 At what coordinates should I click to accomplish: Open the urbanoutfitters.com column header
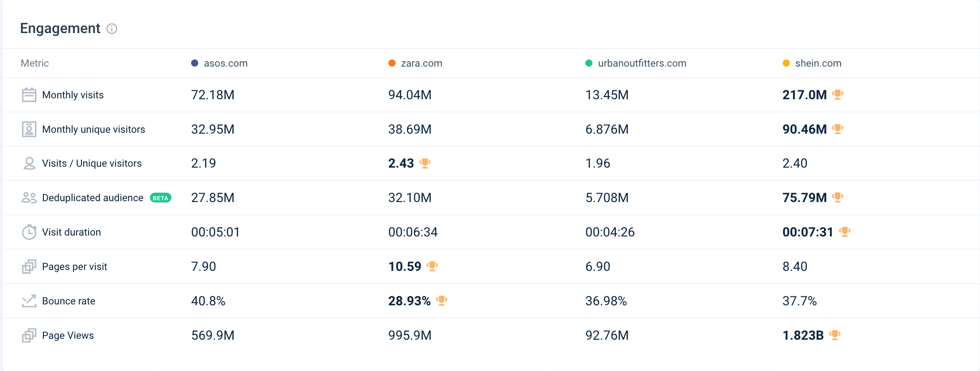point(642,63)
